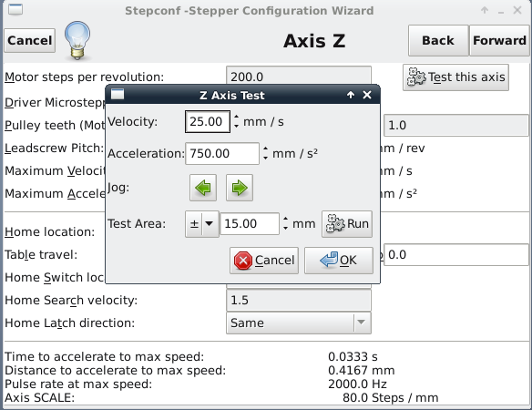Image resolution: width=532 pixels, height=410 pixels.
Task: Increase Velocity with spinner up arrow
Action: tap(237, 118)
